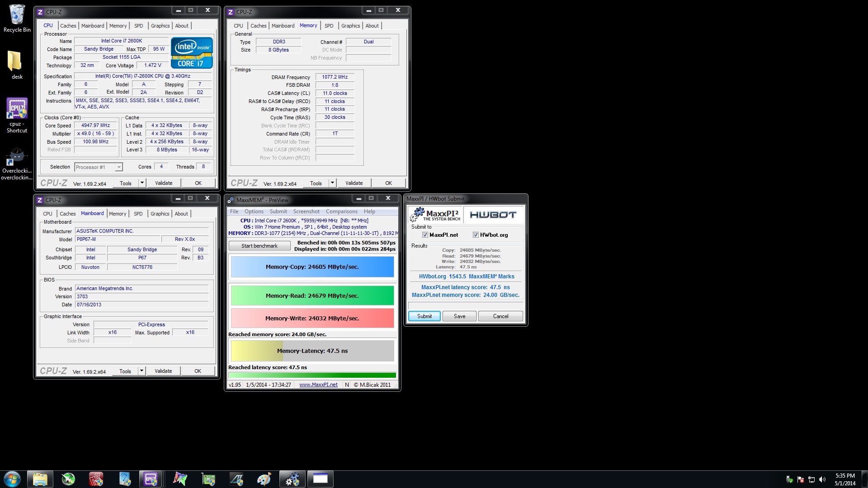Switch to Graphics tab in Mainboard CPU-Z window
868x488 pixels.
click(160, 214)
